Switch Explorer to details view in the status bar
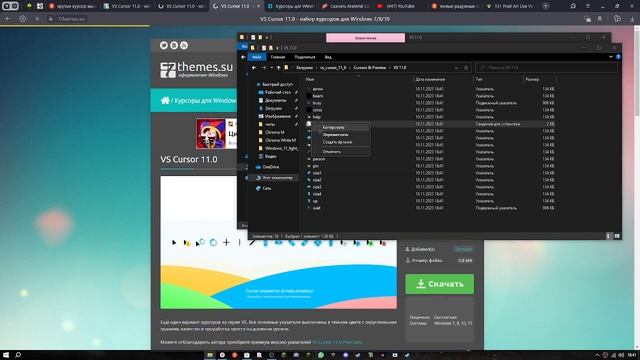Viewport: 640px width, 360px height. [x=609, y=236]
